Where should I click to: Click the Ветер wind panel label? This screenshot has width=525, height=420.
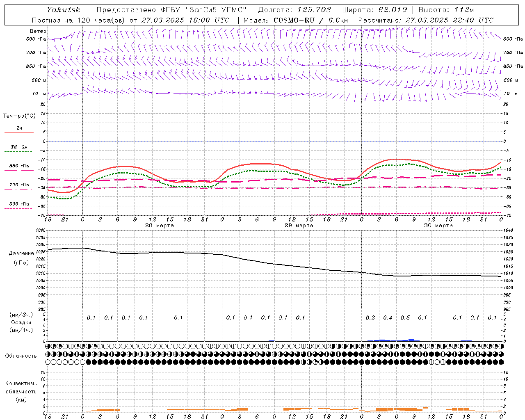pyautogui.click(x=38, y=31)
